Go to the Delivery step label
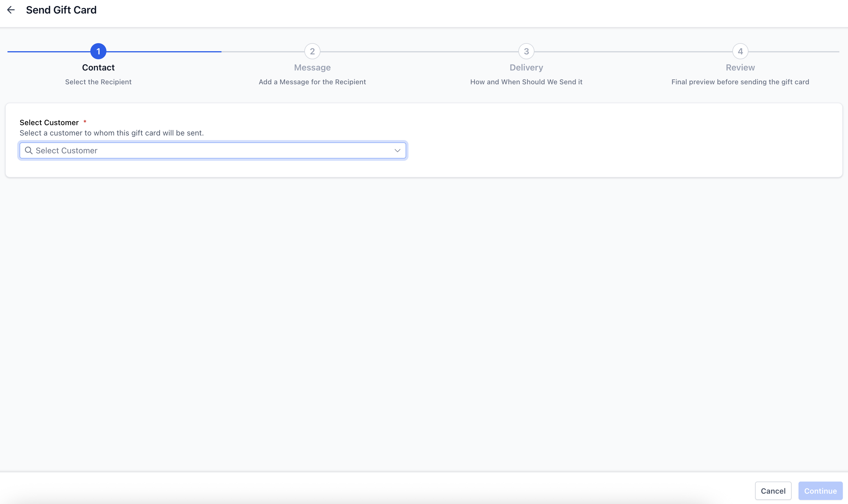This screenshot has height=504, width=848. coord(526,68)
